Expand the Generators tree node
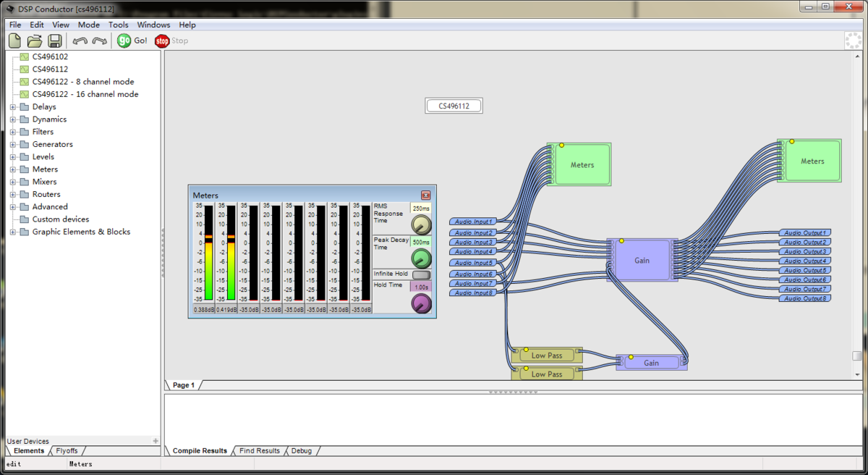The width and height of the screenshot is (868, 475). pyautogui.click(x=12, y=144)
